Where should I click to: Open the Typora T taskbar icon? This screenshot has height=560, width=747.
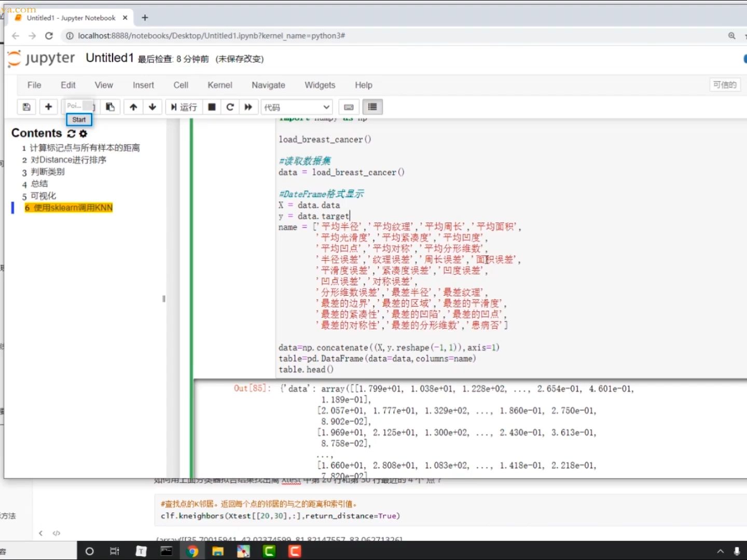(x=141, y=551)
